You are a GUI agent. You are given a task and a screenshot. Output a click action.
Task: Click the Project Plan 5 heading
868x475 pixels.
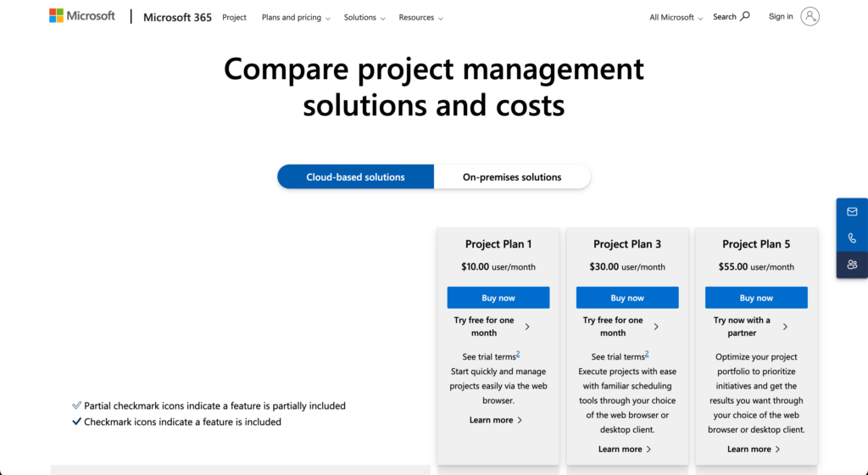click(756, 243)
